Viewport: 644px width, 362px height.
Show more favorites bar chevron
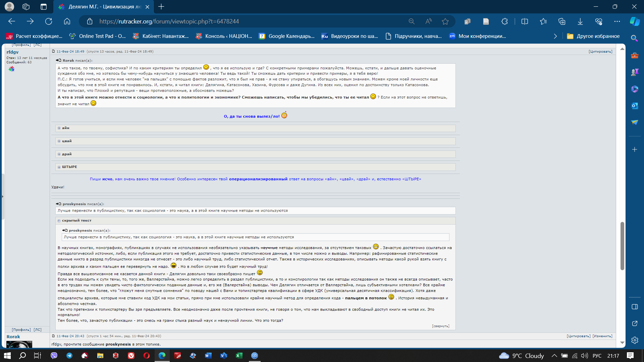555,36
